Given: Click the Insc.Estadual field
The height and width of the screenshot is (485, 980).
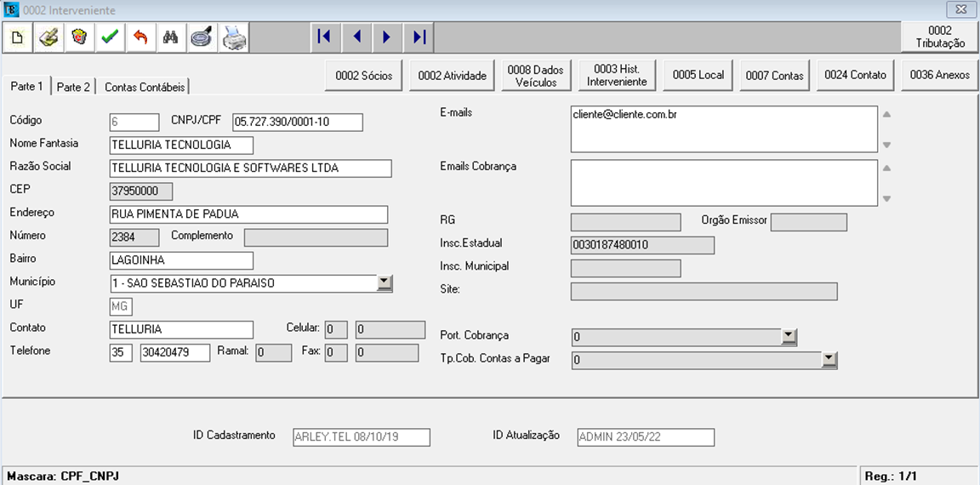Looking at the screenshot, I should tap(642, 245).
